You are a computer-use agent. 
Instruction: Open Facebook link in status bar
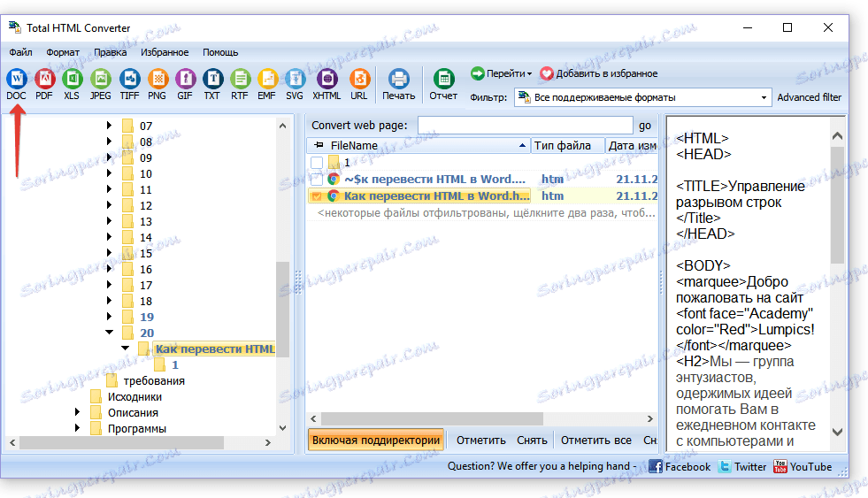(x=680, y=466)
